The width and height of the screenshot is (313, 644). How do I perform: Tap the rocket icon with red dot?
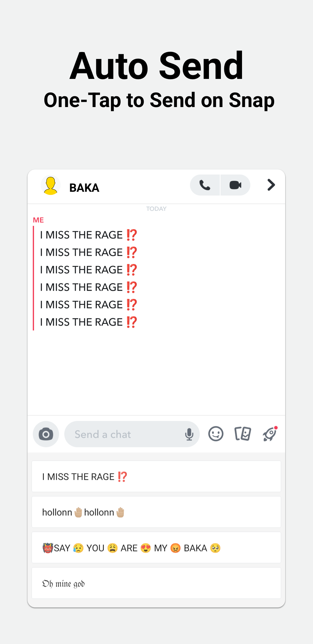coord(270,434)
